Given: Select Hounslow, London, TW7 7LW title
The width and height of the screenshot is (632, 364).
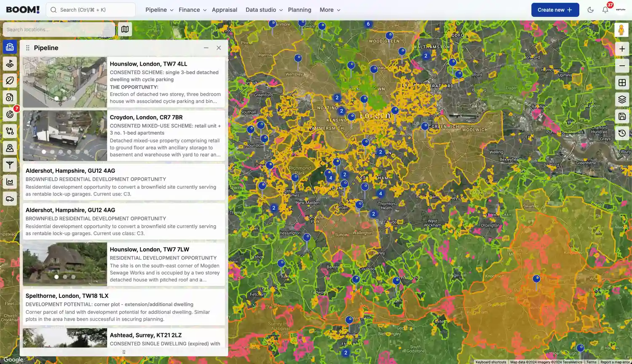Looking at the screenshot, I should (x=150, y=249).
